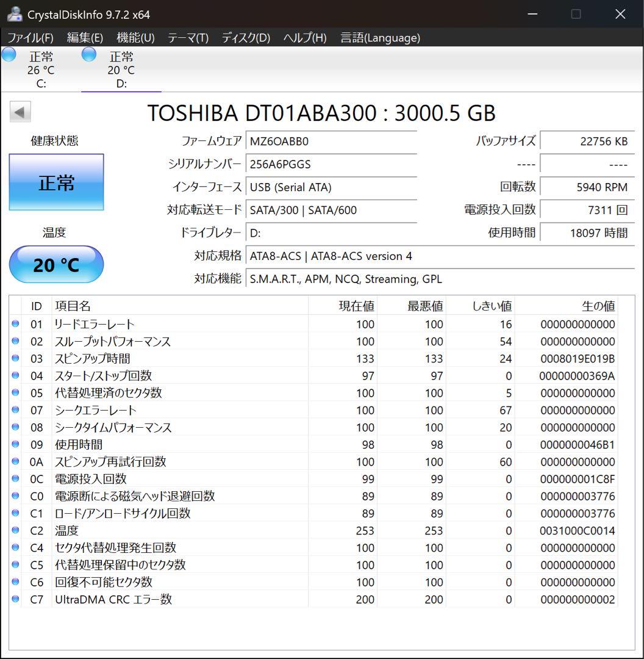Viewport: 644px width, 659px height.
Task: Click raw value 0000000046B1
Action: tap(578, 445)
